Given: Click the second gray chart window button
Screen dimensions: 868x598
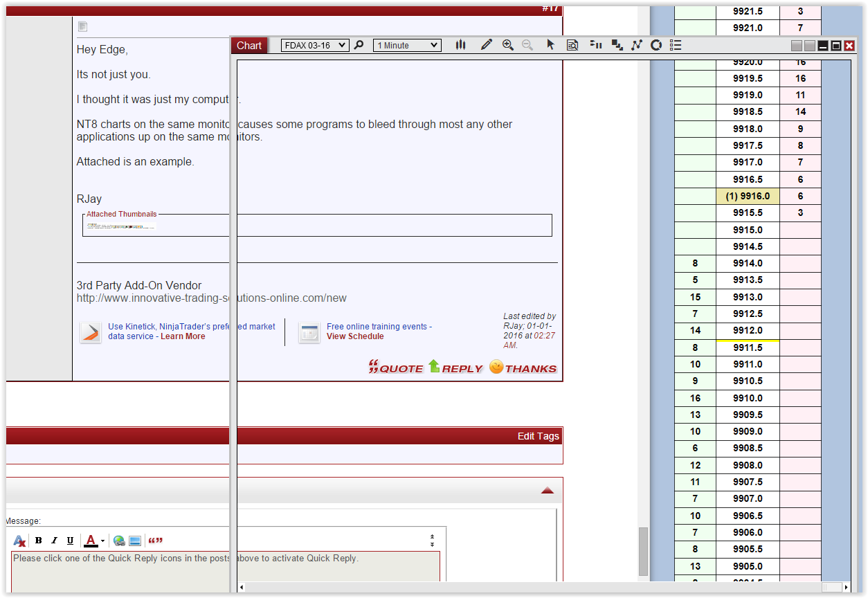Looking at the screenshot, I should click(x=810, y=46).
